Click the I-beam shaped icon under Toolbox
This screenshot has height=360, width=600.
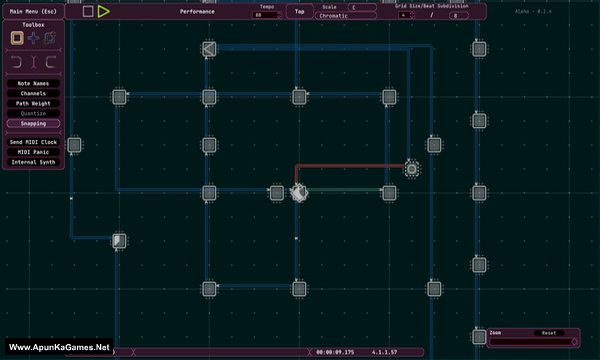pyautogui.click(x=34, y=62)
